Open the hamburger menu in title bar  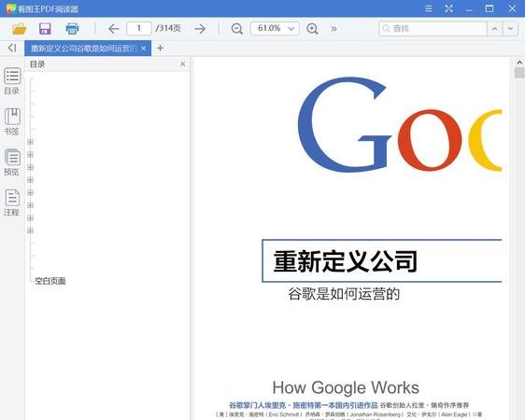pos(429,8)
